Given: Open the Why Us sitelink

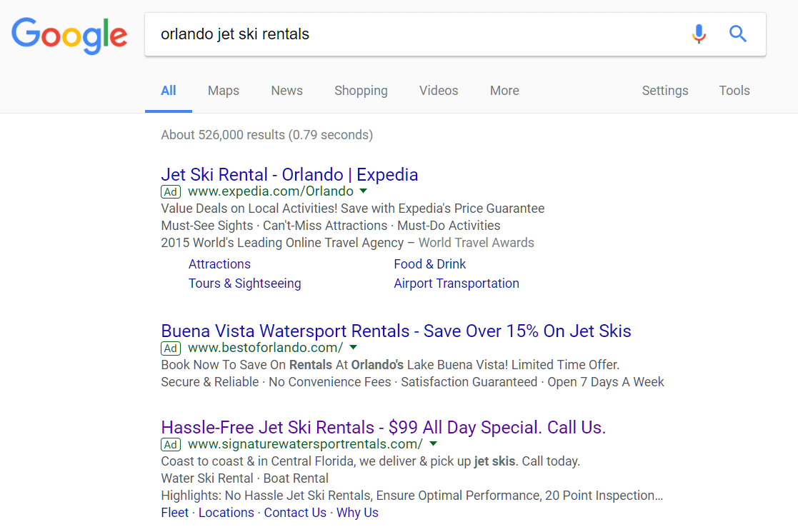Looking at the screenshot, I should click(357, 513).
